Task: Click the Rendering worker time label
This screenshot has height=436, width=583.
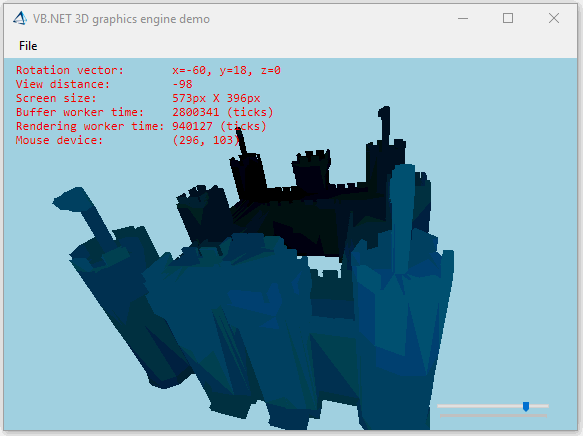Action: pos(90,126)
